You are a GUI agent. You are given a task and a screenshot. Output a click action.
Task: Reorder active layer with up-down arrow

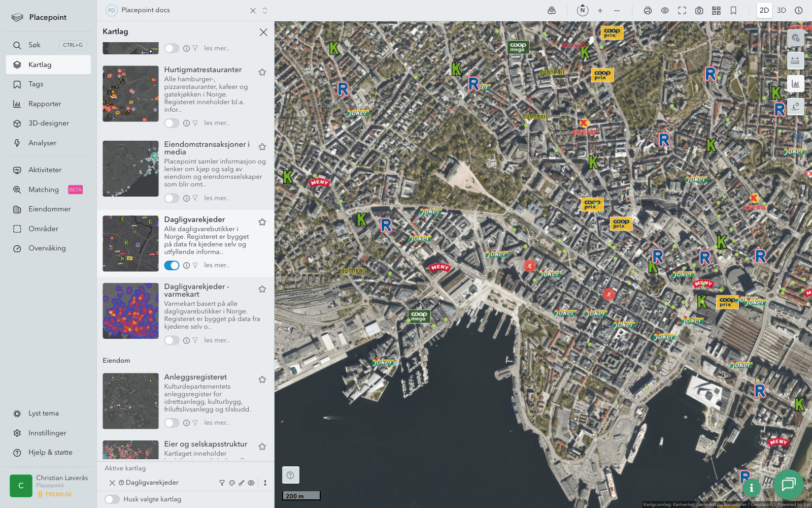click(265, 483)
